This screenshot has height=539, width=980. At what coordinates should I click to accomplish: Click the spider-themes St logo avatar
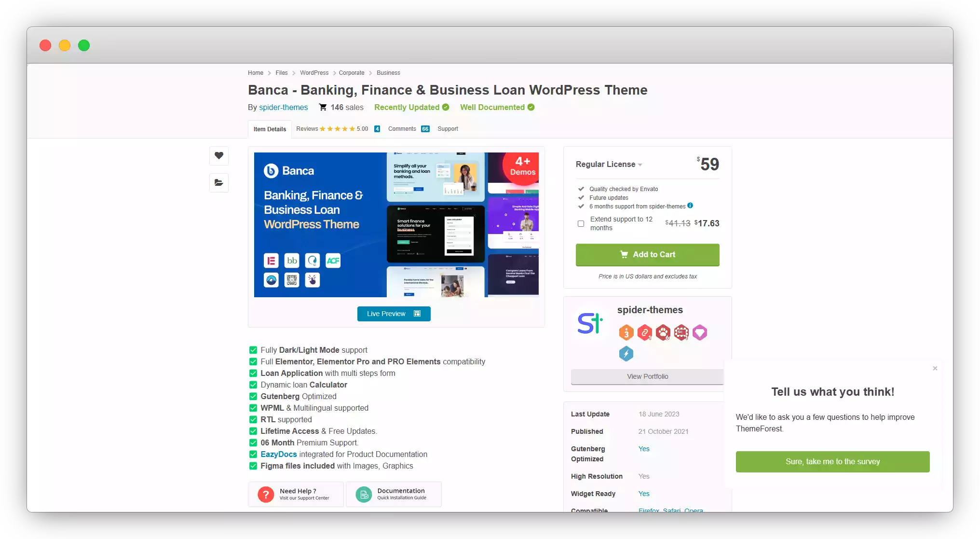[x=590, y=324]
